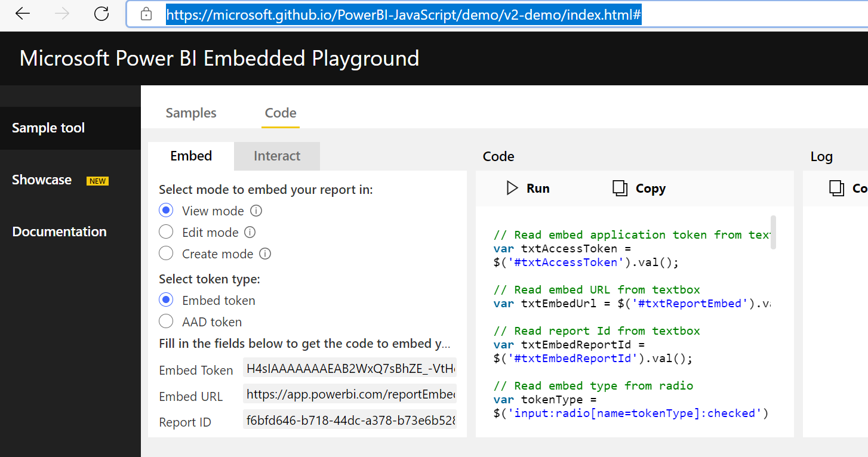Click the lock icon in the address bar
Screen dimensions: 868x457
tap(146, 14)
